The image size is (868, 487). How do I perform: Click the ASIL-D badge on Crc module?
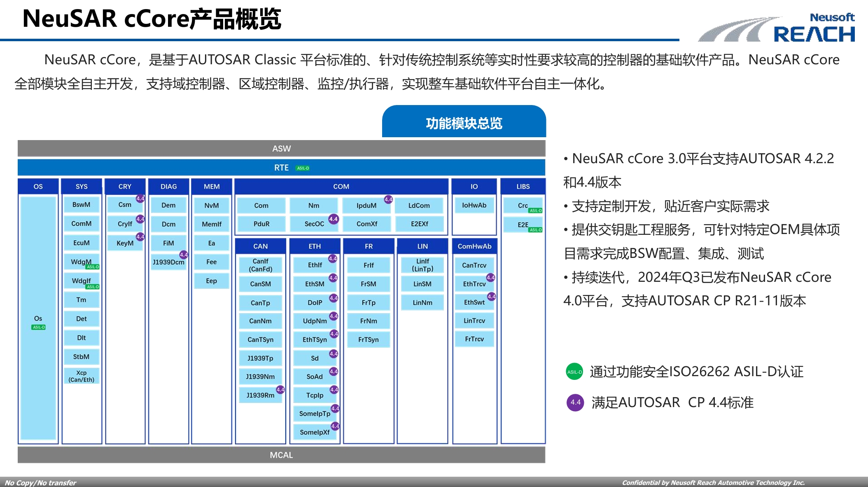tap(535, 211)
